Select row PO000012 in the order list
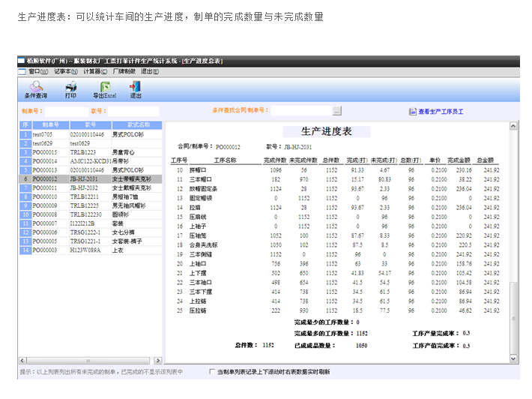 point(45,179)
